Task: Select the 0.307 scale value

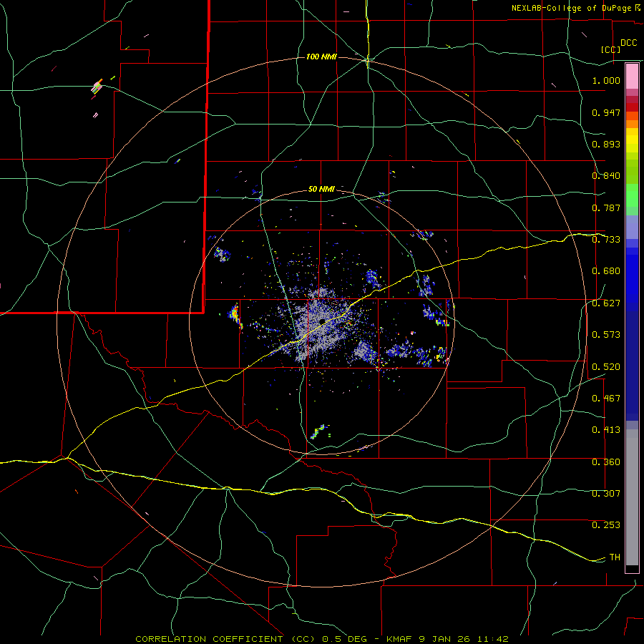Action: pyautogui.click(x=606, y=494)
